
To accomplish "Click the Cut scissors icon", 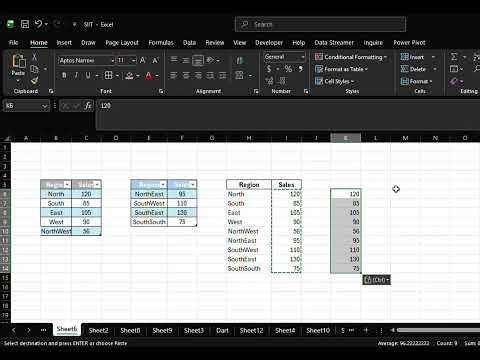I will [34, 57].
